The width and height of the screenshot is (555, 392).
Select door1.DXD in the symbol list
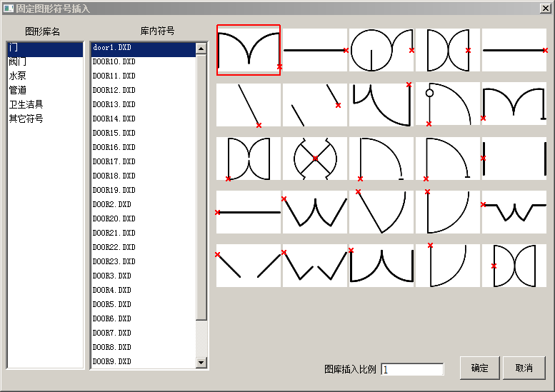pyautogui.click(x=144, y=49)
